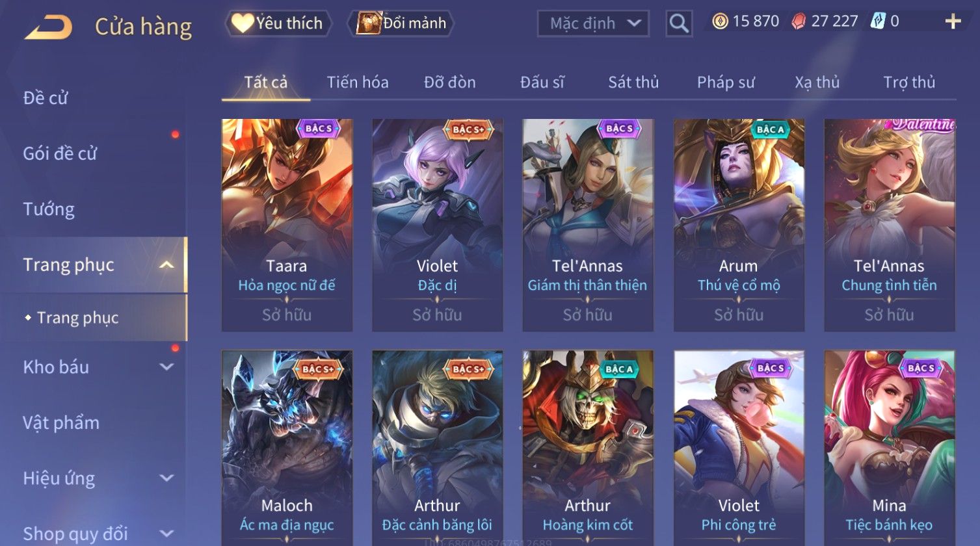Viewport: 980px width, 546px height.
Task: Tap the gold coin balance icon
Action: click(719, 22)
